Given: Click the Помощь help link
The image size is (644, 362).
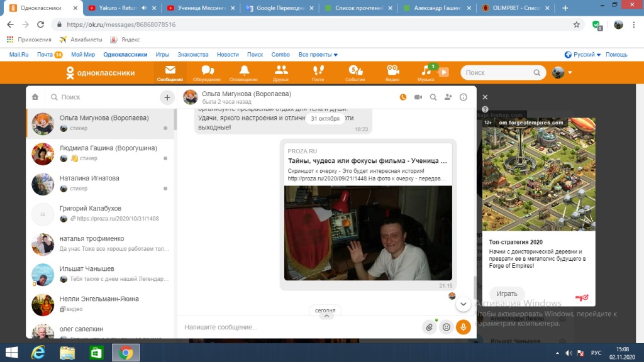Looking at the screenshot, I should pyautogui.click(x=616, y=55).
